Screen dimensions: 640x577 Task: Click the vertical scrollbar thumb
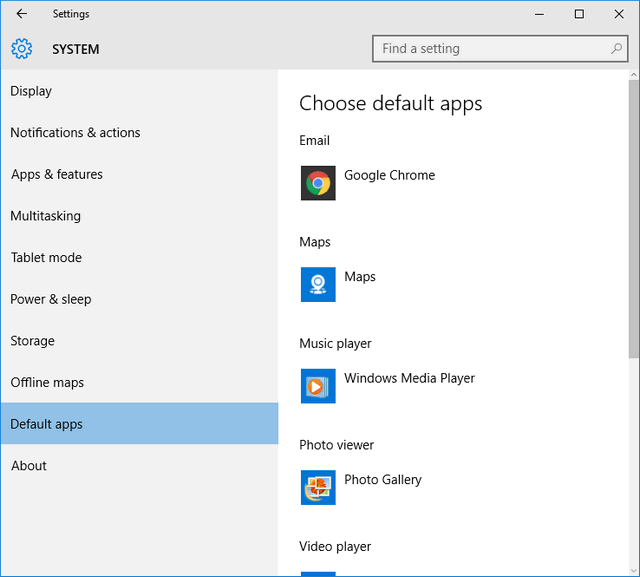click(x=634, y=219)
